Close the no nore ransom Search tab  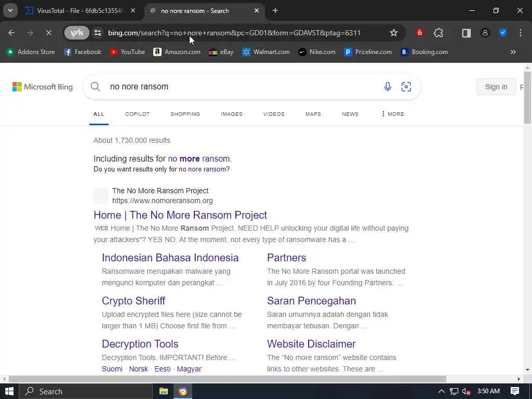[257, 11]
